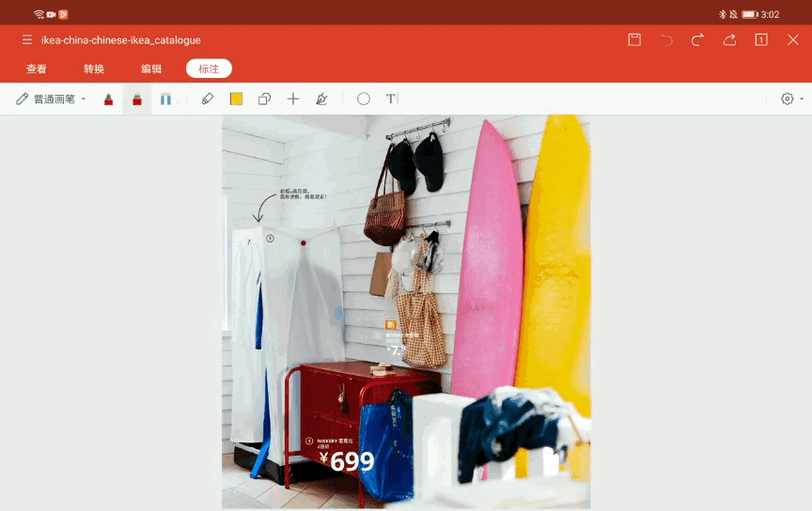Click the save document icon

point(634,40)
